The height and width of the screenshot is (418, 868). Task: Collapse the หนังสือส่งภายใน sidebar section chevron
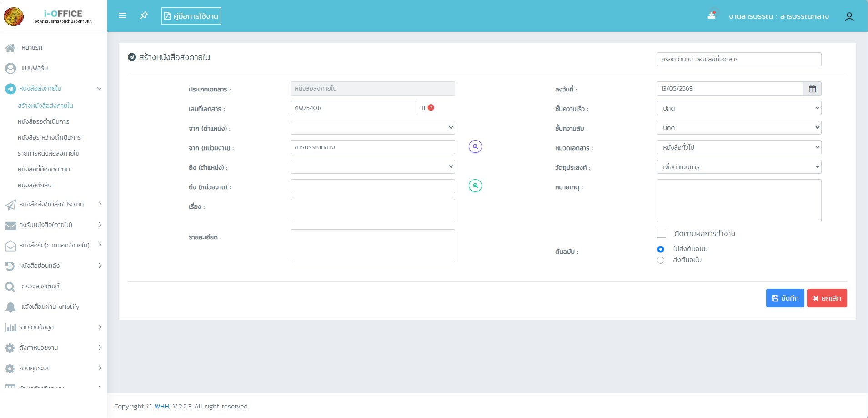coord(99,89)
